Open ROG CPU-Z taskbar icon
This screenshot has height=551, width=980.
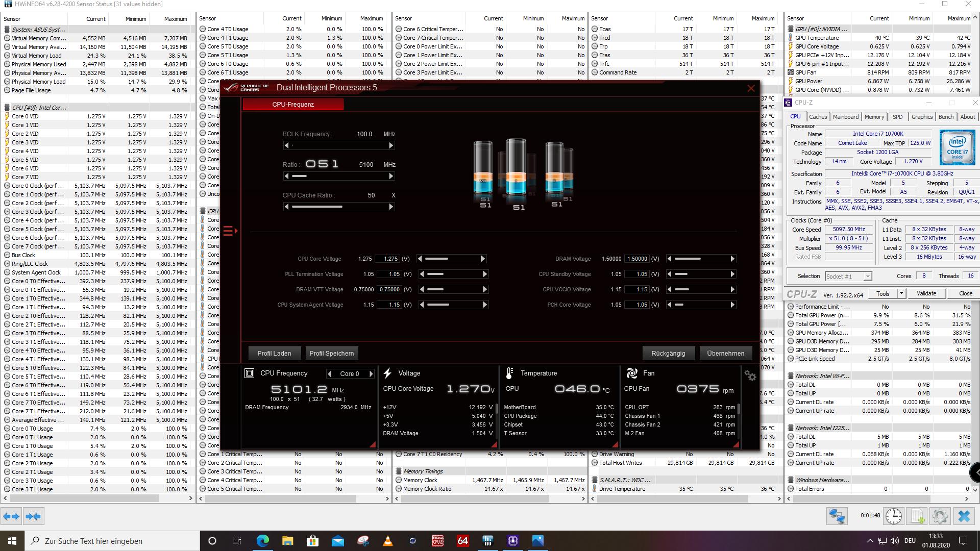438,541
